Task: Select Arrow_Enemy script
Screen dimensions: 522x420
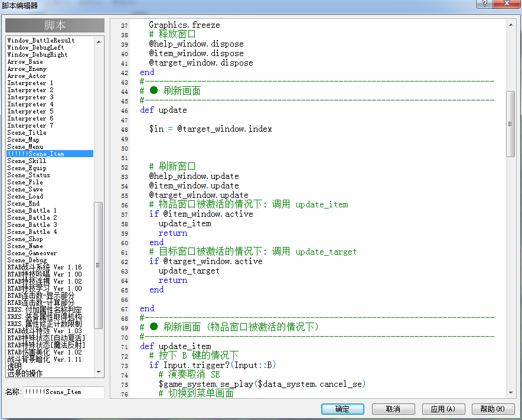Action: [27, 69]
